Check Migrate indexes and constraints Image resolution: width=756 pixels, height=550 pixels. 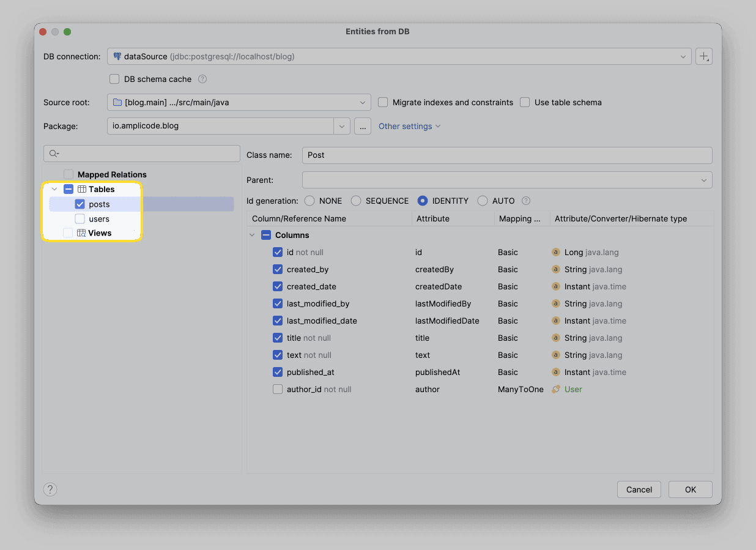[x=383, y=102]
